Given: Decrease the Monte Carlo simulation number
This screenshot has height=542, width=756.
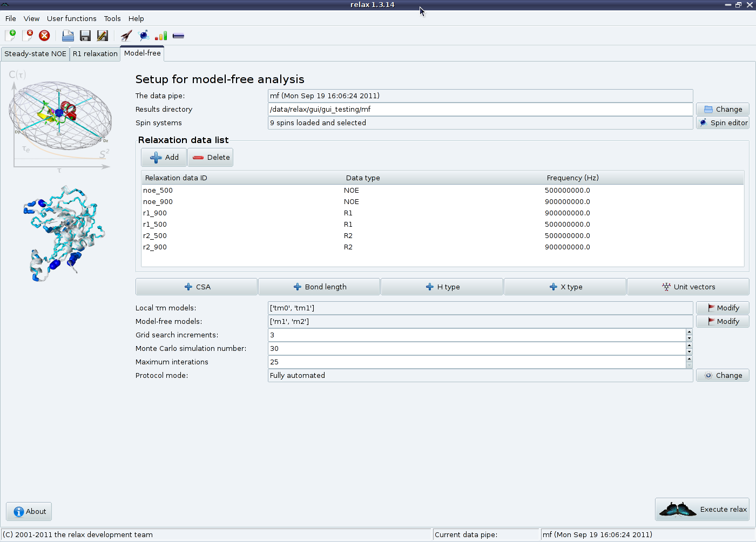Looking at the screenshot, I should click(x=689, y=352).
